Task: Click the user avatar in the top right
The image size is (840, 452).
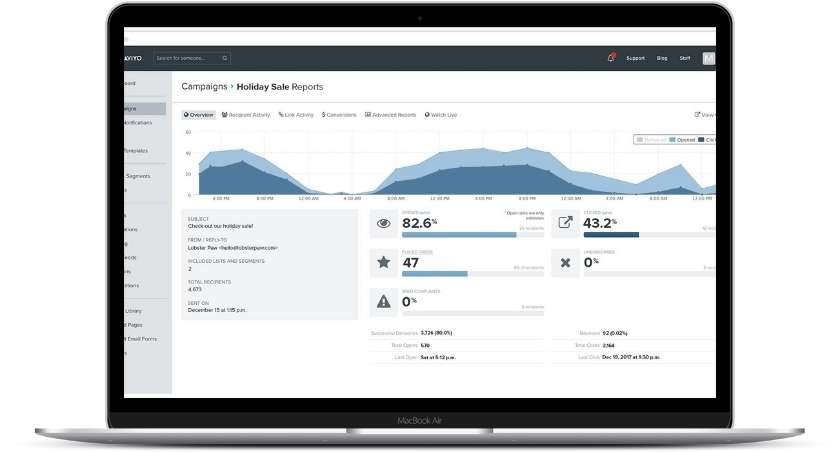Action: [709, 58]
